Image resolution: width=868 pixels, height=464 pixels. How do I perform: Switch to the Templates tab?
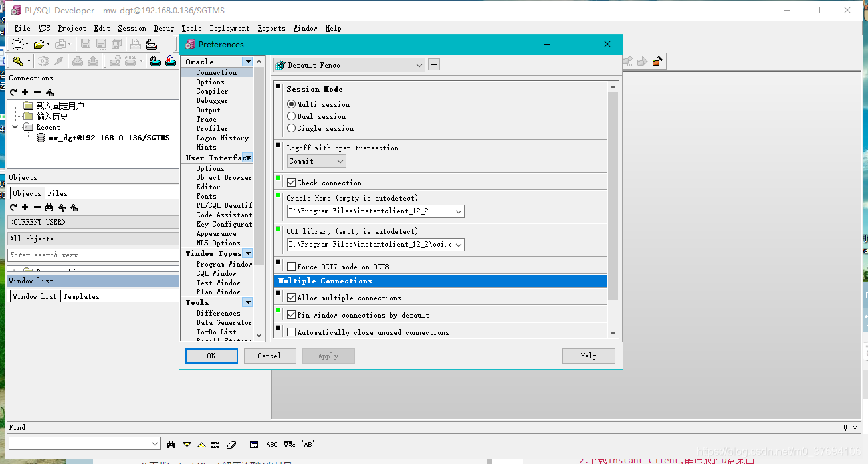pyautogui.click(x=81, y=296)
